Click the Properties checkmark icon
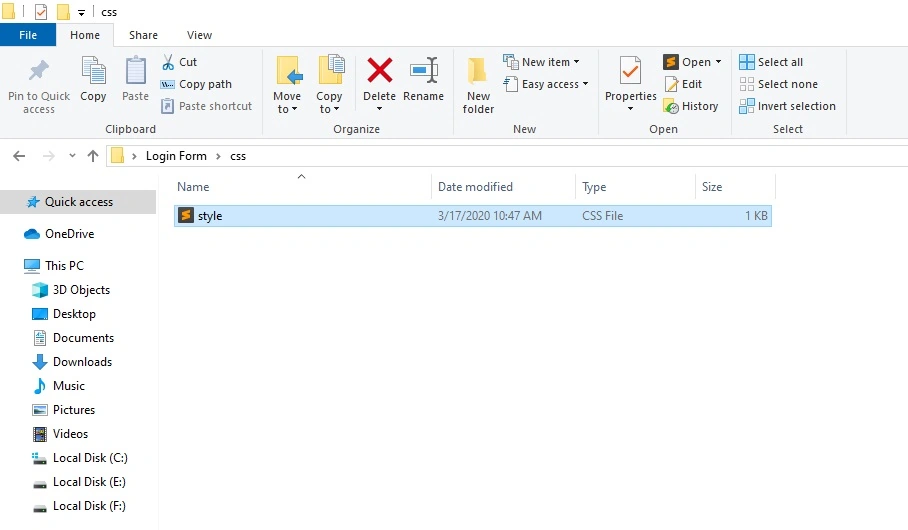The height and width of the screenshot is (530, 908). [x=630, y=71]
